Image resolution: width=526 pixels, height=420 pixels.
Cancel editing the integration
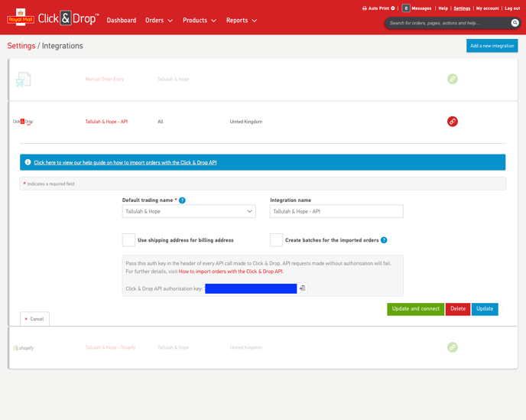coord(34,318)
